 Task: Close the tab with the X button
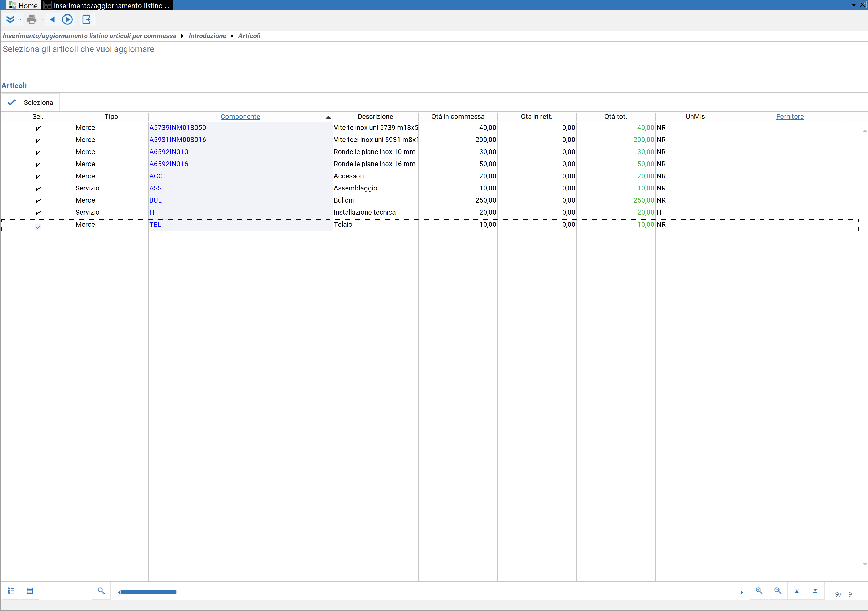click(862, 5)
